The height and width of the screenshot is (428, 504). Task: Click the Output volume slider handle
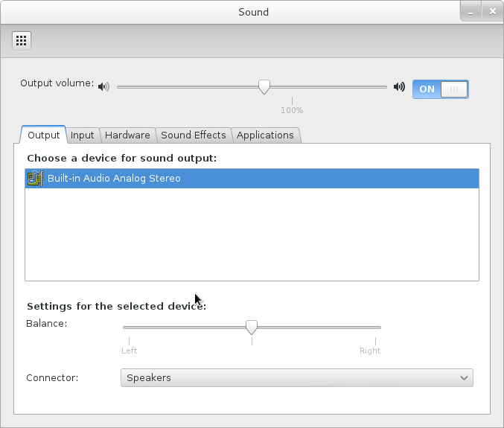[x=264, y=87]
